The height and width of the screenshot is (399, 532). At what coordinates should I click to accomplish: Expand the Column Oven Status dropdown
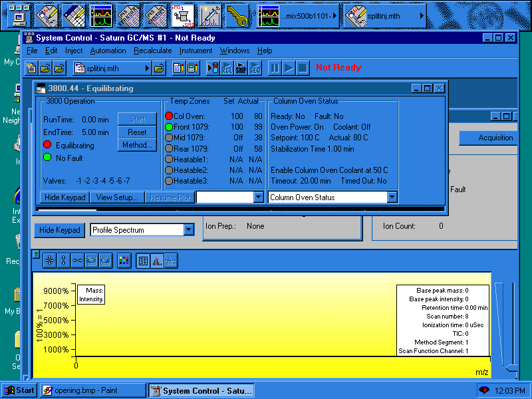point(392,197)
